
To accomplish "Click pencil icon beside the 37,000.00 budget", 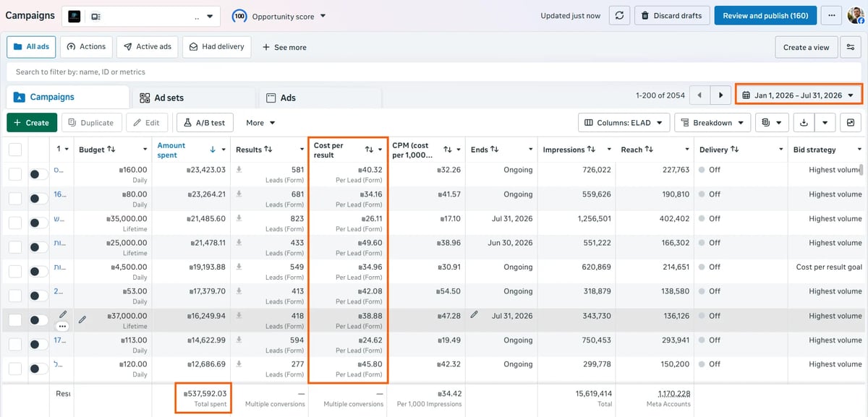I will 82,319.
